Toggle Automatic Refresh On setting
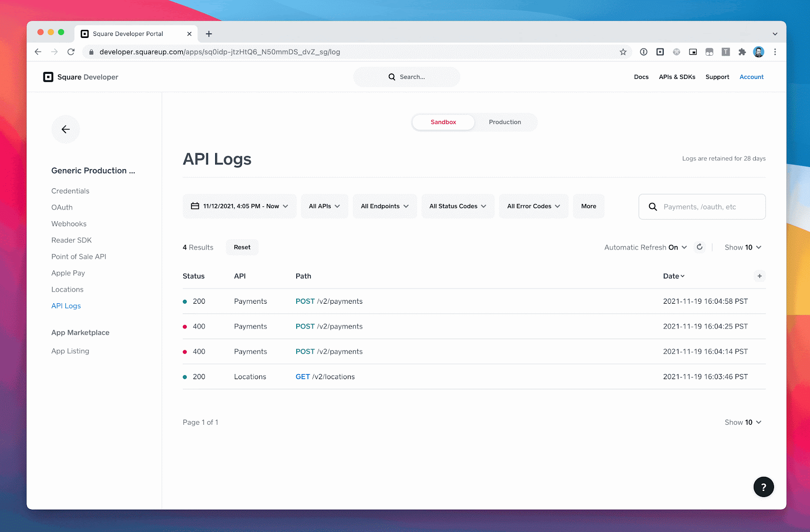Image resolution: width=810 pixels, height=532 pixels. tap(645, 247)
